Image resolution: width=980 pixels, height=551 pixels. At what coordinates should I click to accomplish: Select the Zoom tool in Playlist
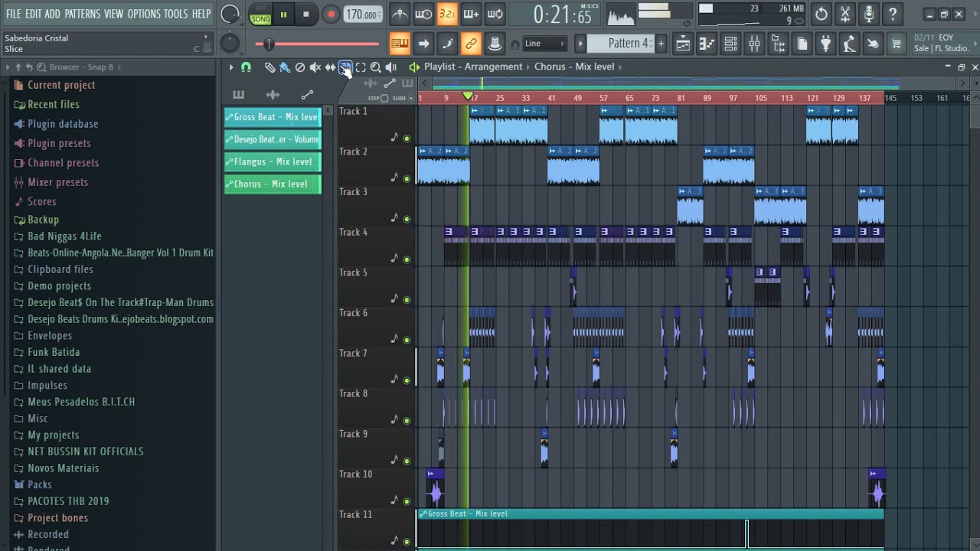pyautogui.click(x=376, y=67)
